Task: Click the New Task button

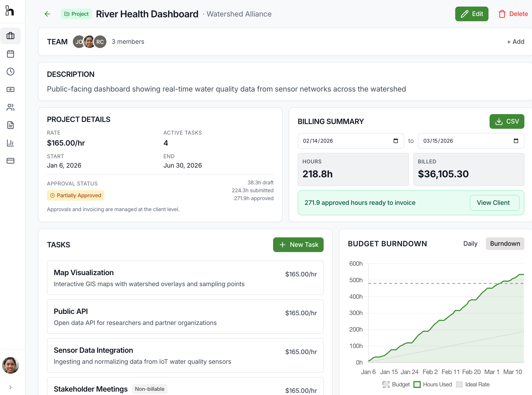Action: [298, 244]
